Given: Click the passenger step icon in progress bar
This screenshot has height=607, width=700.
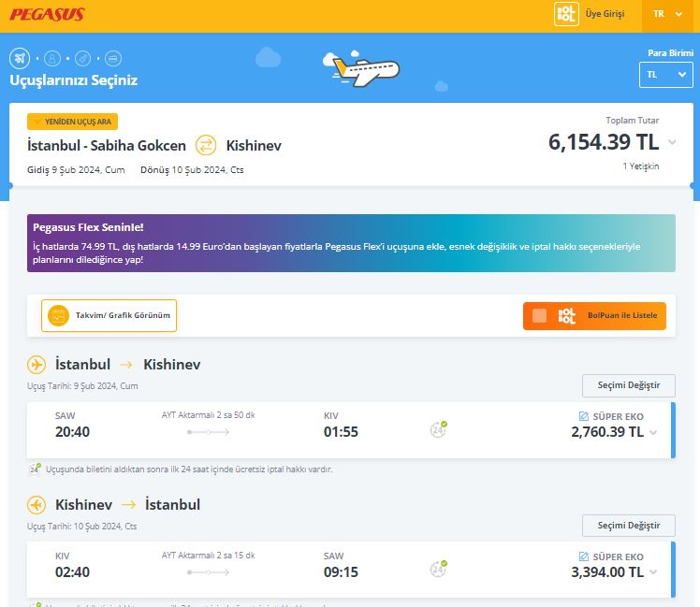Looking at the screenshot, I should pyautogui.click(x=52, y=58).
